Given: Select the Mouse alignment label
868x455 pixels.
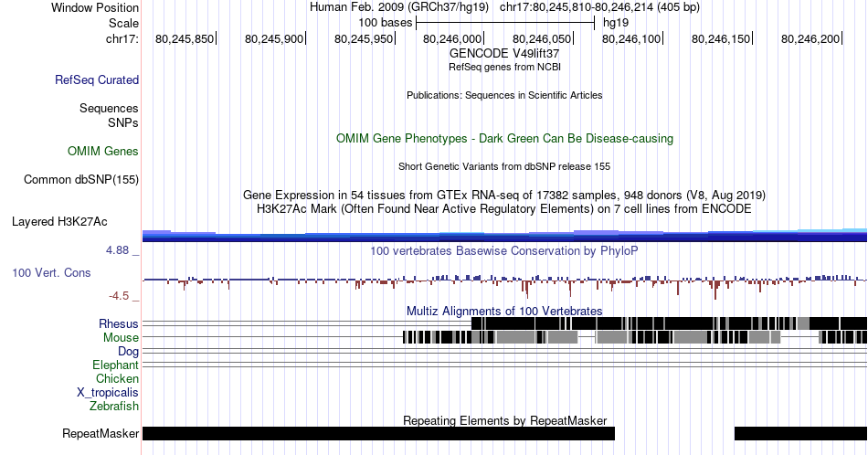Looking at the screenshot, I should click(x=121, y=337).
